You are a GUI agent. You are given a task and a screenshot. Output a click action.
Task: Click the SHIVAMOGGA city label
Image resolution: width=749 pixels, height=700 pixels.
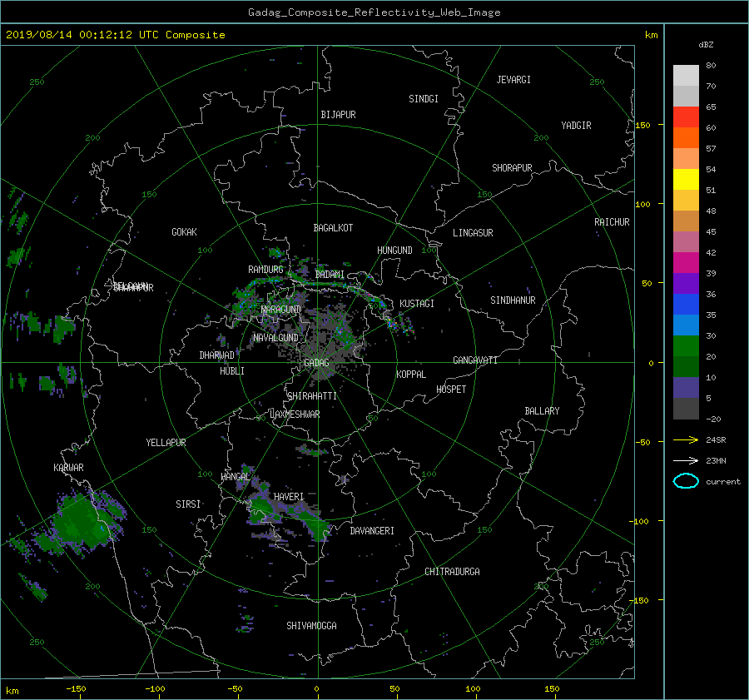point(311,626)
